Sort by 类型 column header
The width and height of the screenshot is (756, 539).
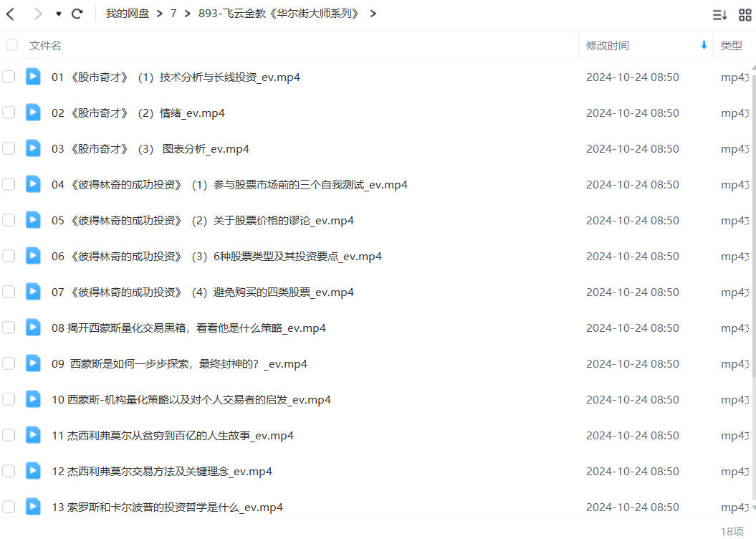tap(732, 46)
